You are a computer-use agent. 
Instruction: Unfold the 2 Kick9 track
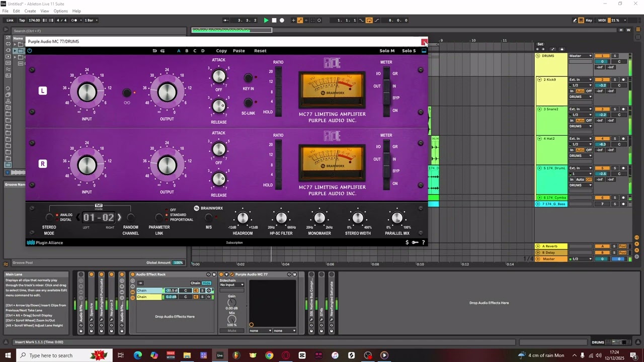click(x=539, y=80)
